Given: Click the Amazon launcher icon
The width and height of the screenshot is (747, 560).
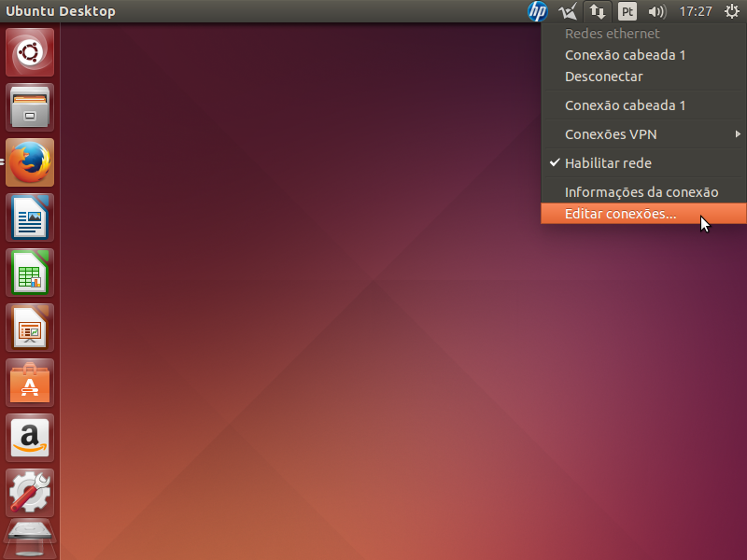Looking at the screenshot, I should (30, 438).
